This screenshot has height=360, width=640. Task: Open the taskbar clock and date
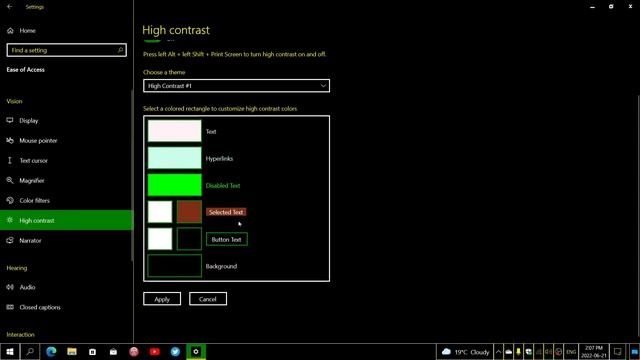pos(594,351)
